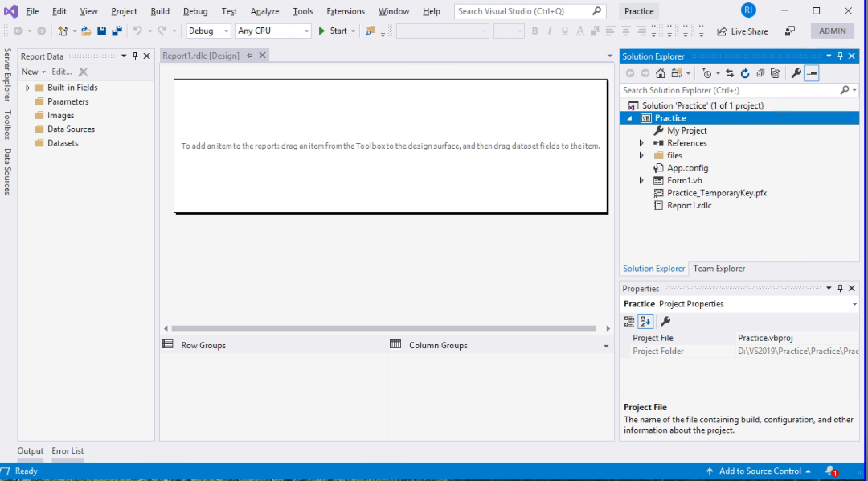Click the Show All Files icon
The image size is (868, 481).
click(x=774, y=72)
